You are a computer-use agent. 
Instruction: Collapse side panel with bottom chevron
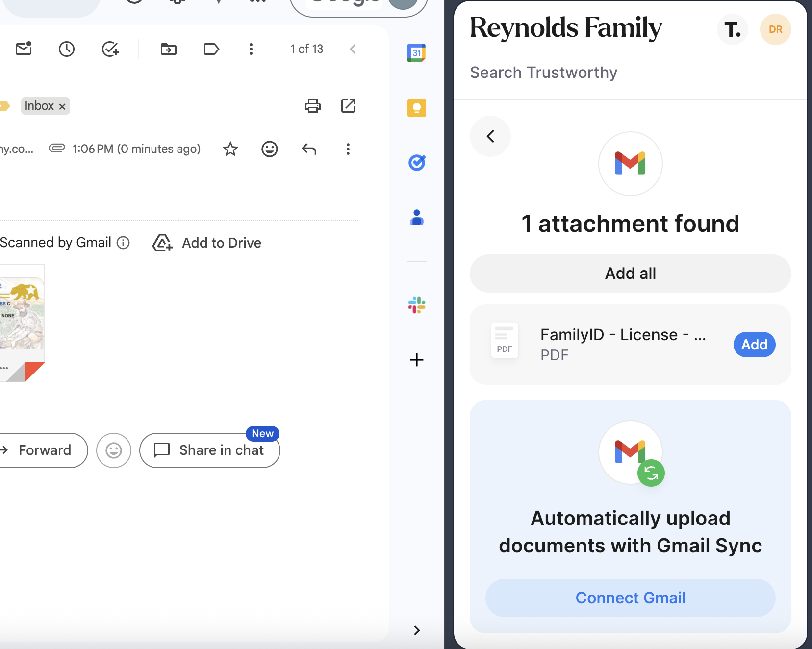click(x=417, y=630)
